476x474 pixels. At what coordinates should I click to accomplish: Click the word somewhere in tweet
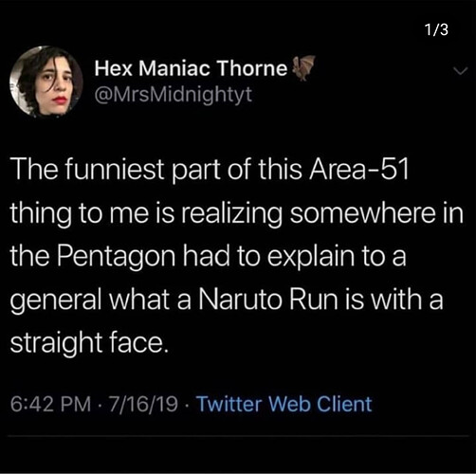(362, 212)
